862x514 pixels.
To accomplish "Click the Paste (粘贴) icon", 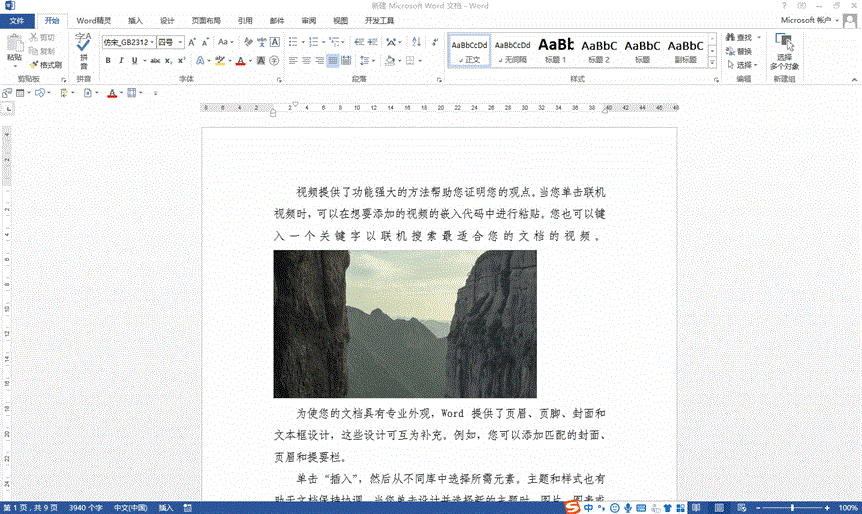I will (14, 44).
